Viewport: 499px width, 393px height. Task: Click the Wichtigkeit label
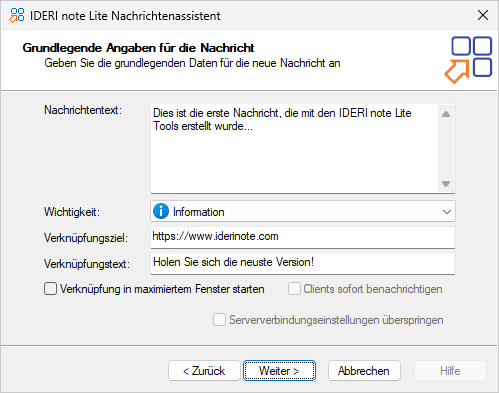point(72,212)
